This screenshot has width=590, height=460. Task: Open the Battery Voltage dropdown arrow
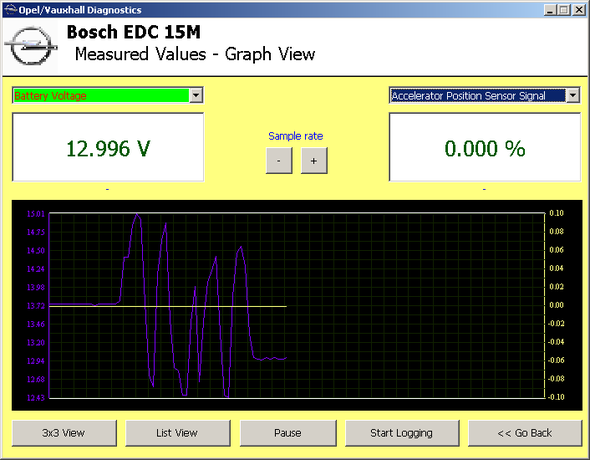(x=196, y=96)
